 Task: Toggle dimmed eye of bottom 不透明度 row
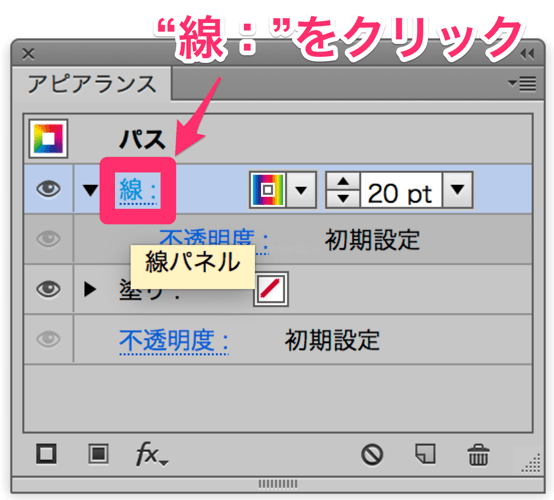click(x=48, y=339)
